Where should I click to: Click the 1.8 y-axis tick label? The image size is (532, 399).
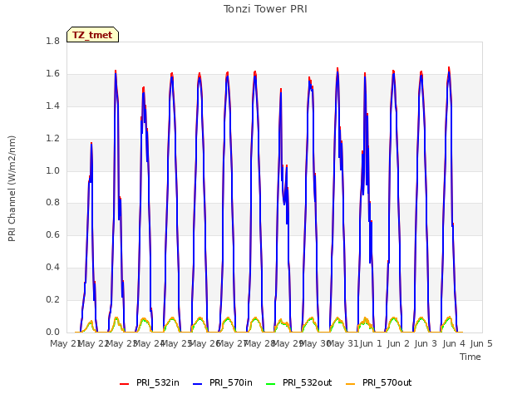click(52, 41)
